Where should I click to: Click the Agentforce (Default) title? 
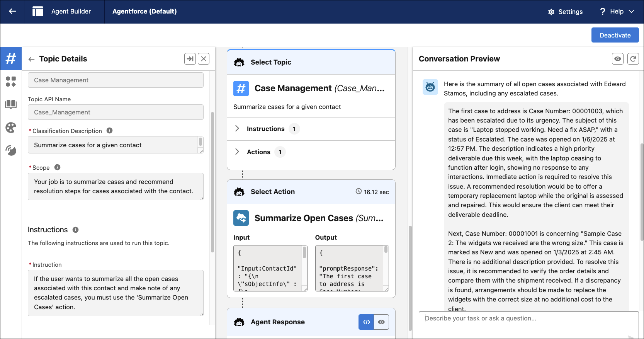tap(144, 12)
